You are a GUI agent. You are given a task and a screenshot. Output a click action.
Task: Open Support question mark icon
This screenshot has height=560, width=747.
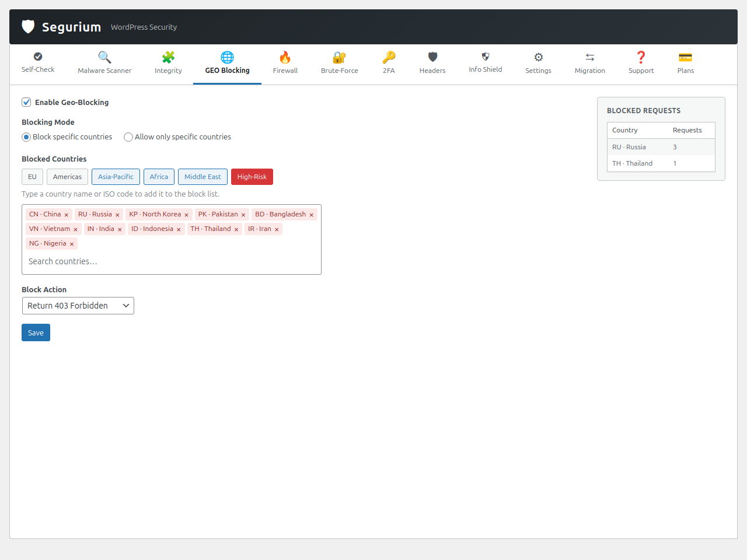click(x=641, y=57)
